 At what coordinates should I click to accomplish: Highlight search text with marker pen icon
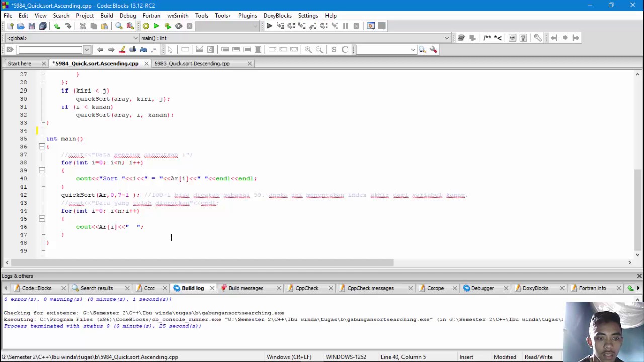tap(122, 49)
